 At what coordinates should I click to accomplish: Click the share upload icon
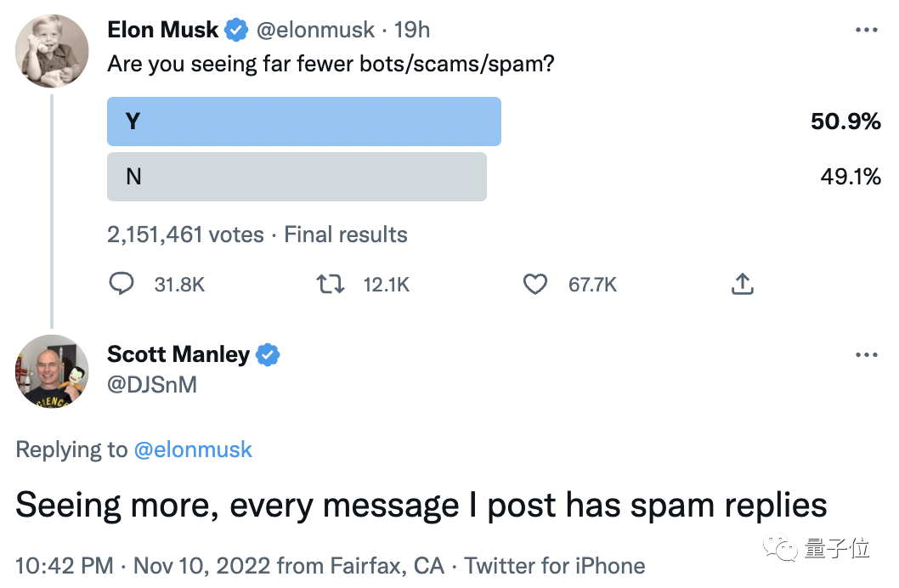743,284
